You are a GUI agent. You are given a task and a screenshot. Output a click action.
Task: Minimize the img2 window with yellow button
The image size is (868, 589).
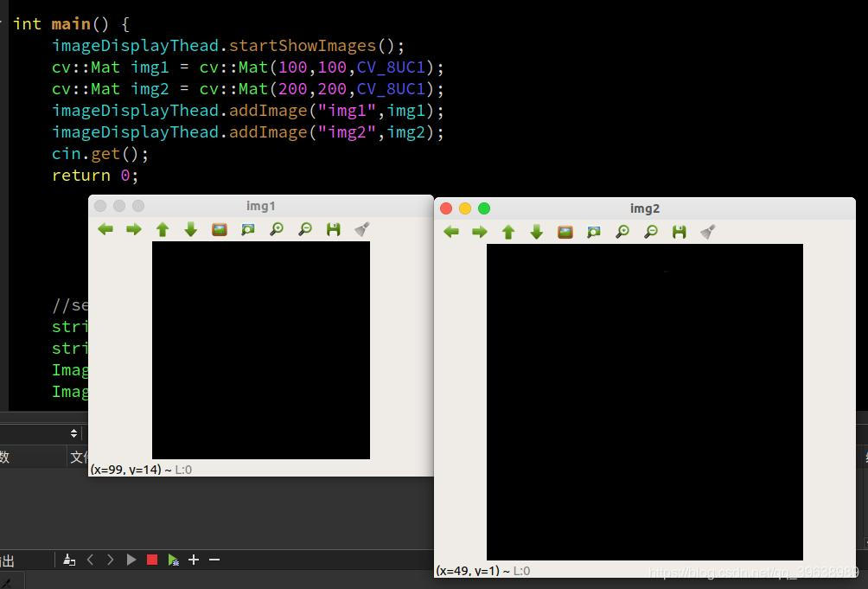(465, 208)
